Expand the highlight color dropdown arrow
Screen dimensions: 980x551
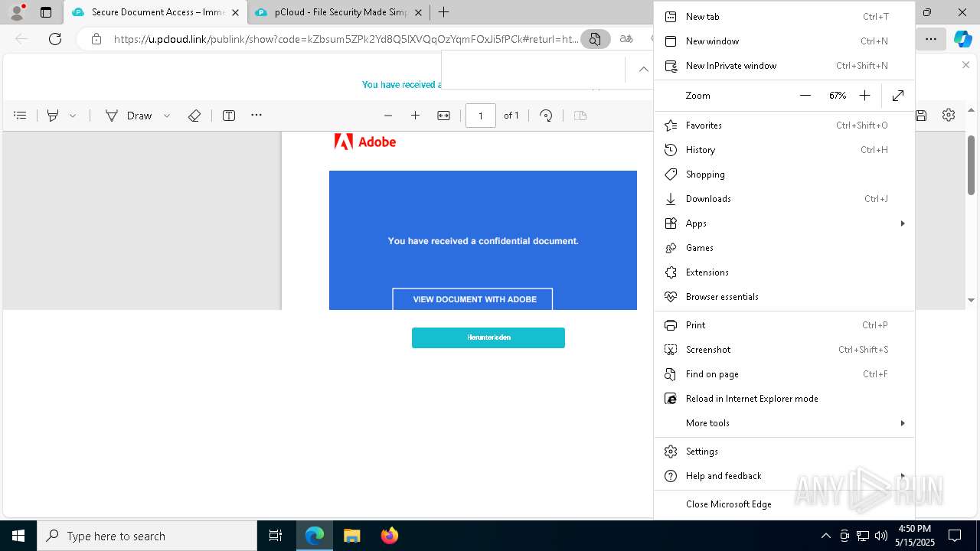tap(73, 116)
